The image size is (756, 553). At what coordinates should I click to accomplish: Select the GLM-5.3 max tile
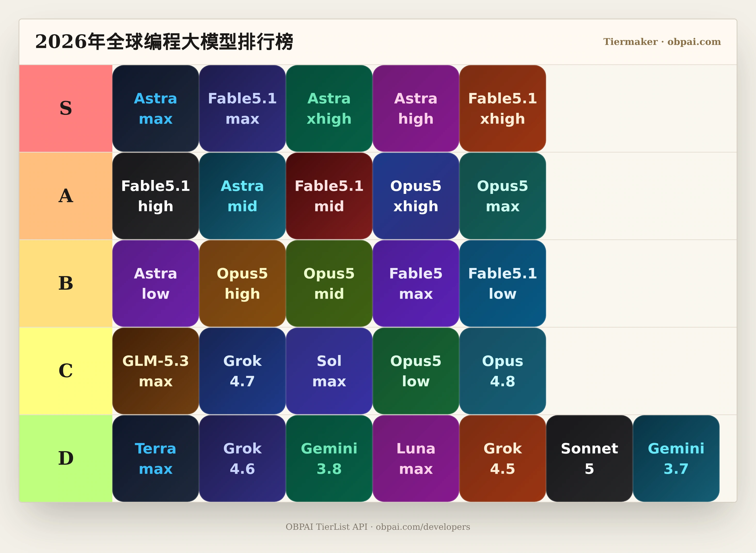point(156,371)
